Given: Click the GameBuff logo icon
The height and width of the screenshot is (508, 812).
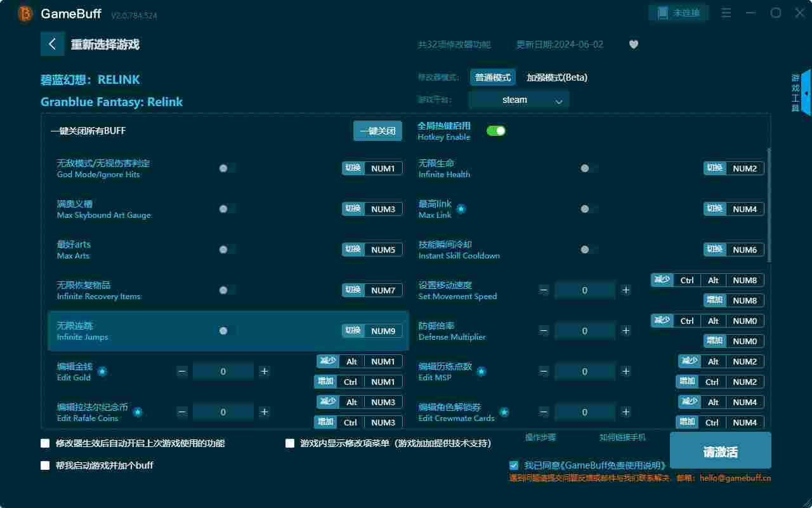Looking at the screenshot, I should (x=25, y=13).
